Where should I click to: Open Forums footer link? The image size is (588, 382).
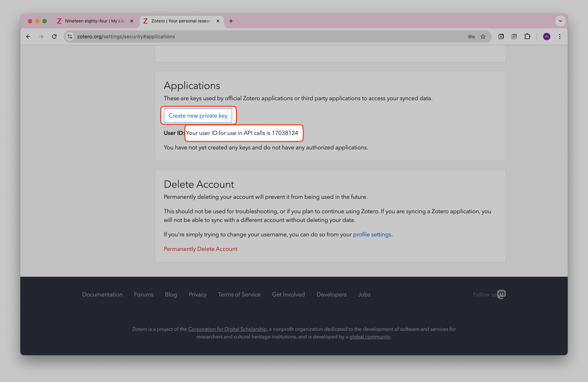[144, 294]
